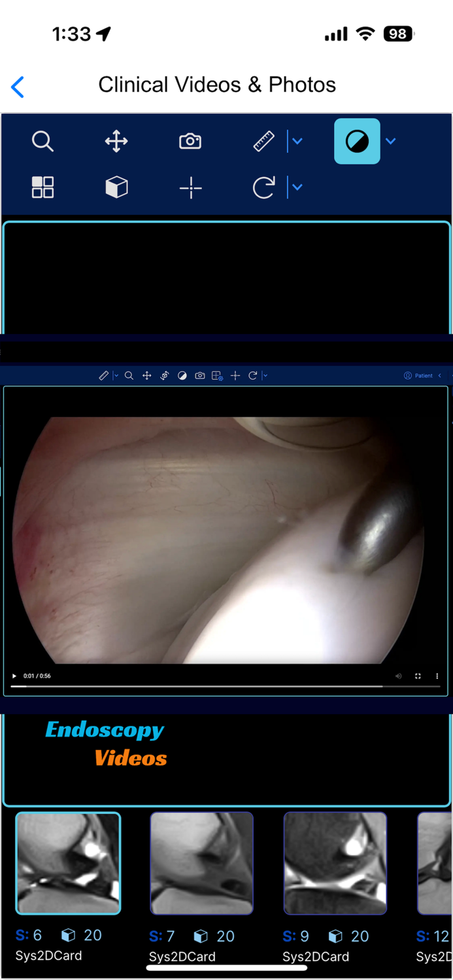
Task: Select series 9 thumbnail
Action: (x=335, y=863)
